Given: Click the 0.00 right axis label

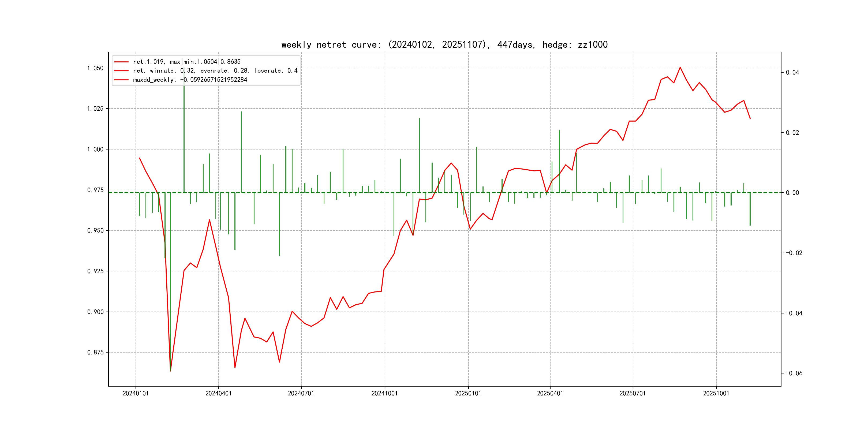Looking at the screenshot, I should [x=792, y=193].
